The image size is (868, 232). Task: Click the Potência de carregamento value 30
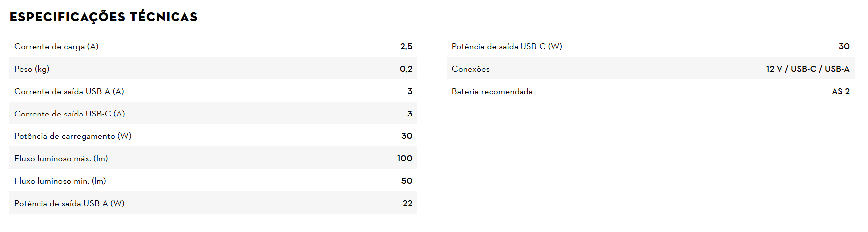click(x=407, y=136)
